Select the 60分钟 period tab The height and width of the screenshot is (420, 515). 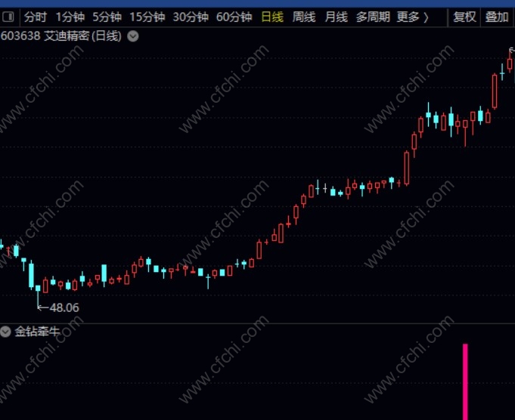pyautogui.click(x=234, y=17)
